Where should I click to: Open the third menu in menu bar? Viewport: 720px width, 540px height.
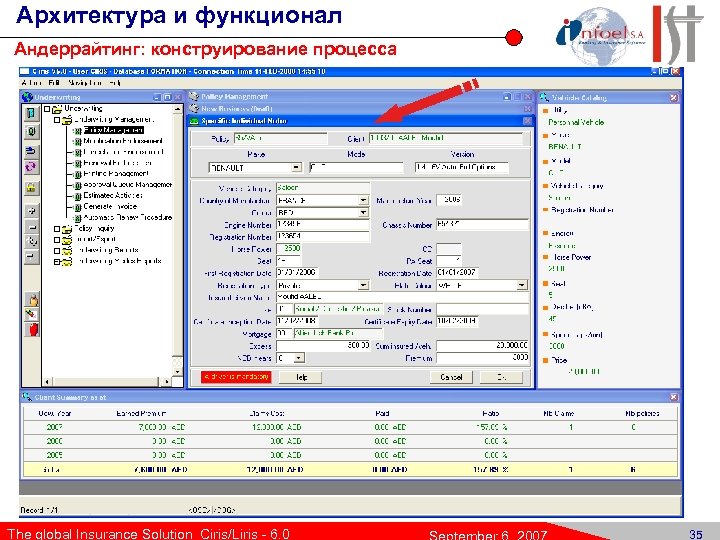84,83
